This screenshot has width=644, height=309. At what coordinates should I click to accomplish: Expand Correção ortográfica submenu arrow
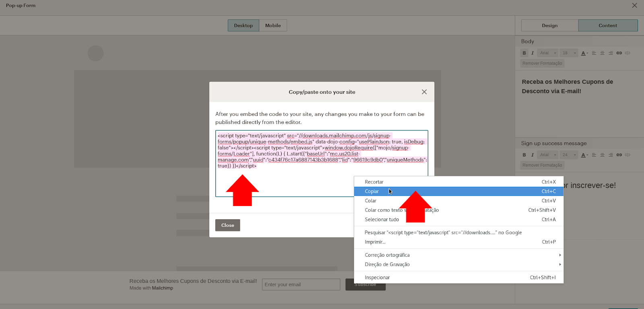(560, 255)
